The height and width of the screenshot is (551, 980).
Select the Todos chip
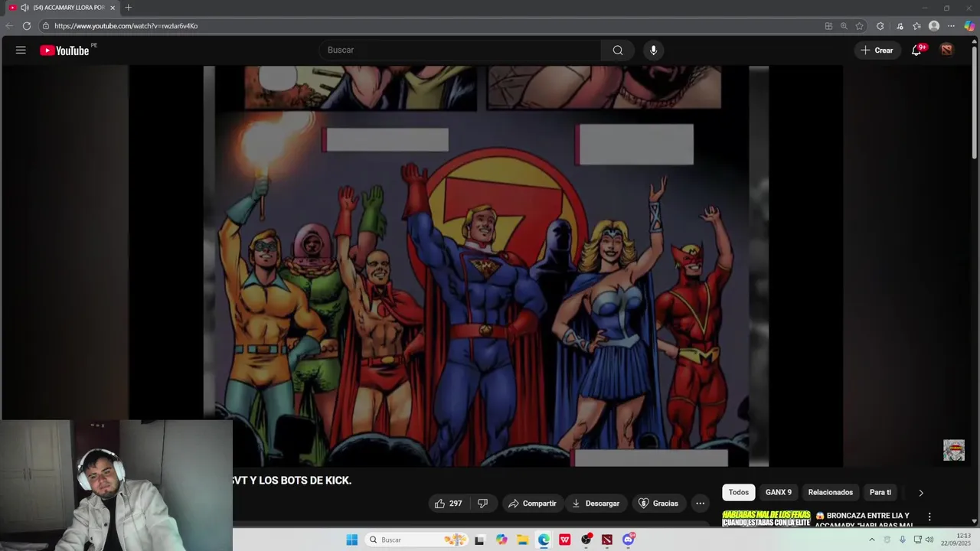739,492
